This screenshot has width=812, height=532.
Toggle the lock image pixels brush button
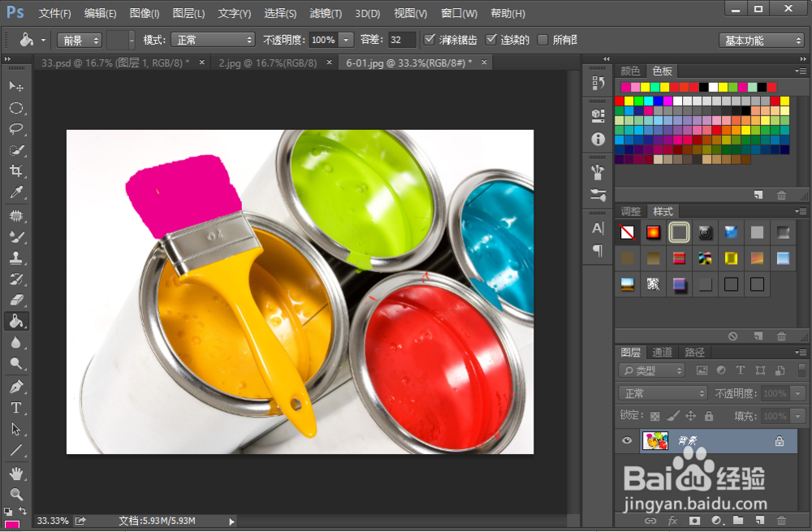[x=673, y=415]
